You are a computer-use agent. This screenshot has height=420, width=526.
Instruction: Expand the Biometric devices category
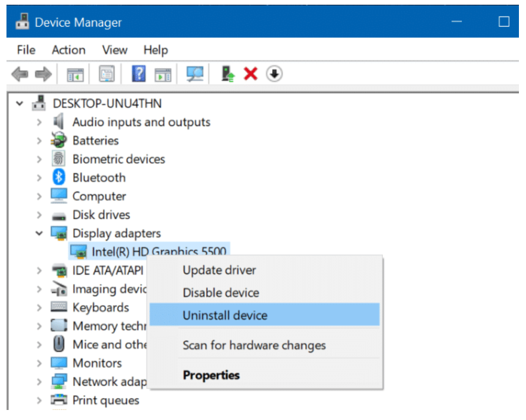click(x=39, y=158)
